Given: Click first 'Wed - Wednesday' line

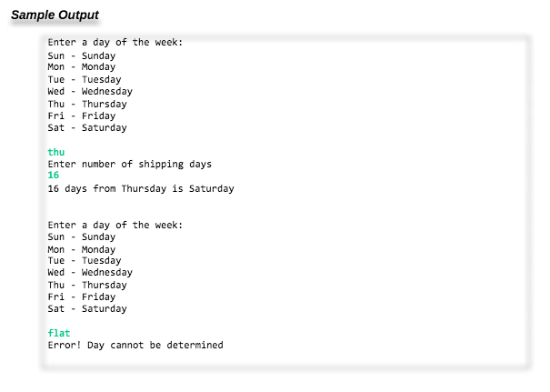Looking at the screenshot, I should coord(90,92).
